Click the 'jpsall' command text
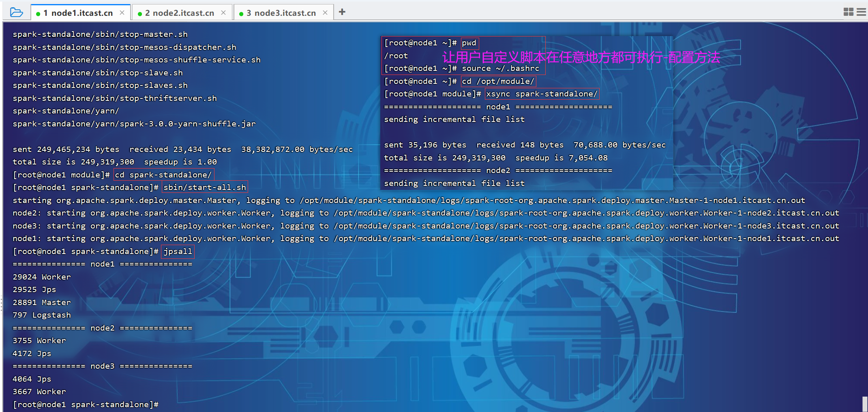This screenshot has height=412, width=868. pos(178,252)
